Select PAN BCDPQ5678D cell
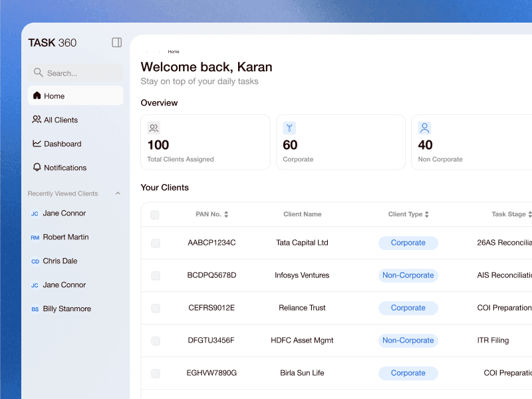The width and height of the screenshot is (532, 399). coord(211,275)
